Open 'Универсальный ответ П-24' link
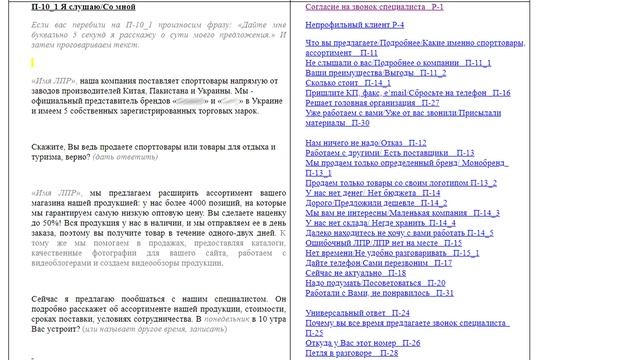Viewport: 640px width, 360px height. tap(358, 313)
